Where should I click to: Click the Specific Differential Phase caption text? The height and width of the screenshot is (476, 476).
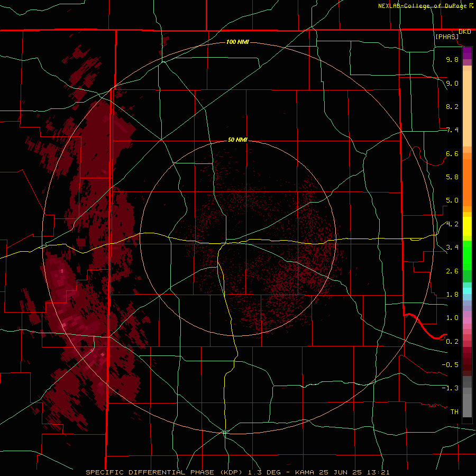coord(237,472)
